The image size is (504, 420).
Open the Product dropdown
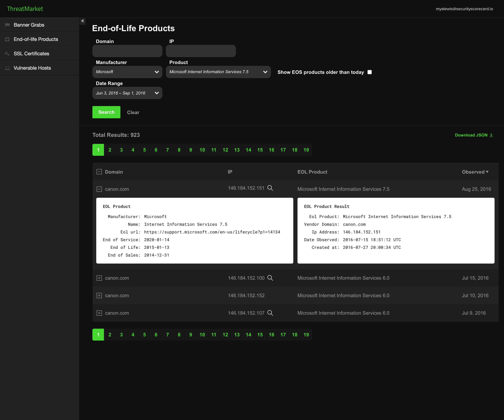click(218, 72)
